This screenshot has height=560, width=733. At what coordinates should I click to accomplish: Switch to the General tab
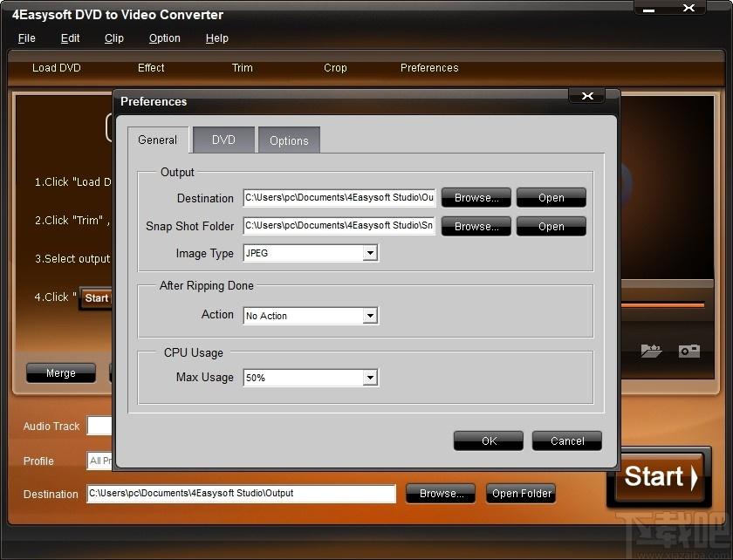click(158, 140)
